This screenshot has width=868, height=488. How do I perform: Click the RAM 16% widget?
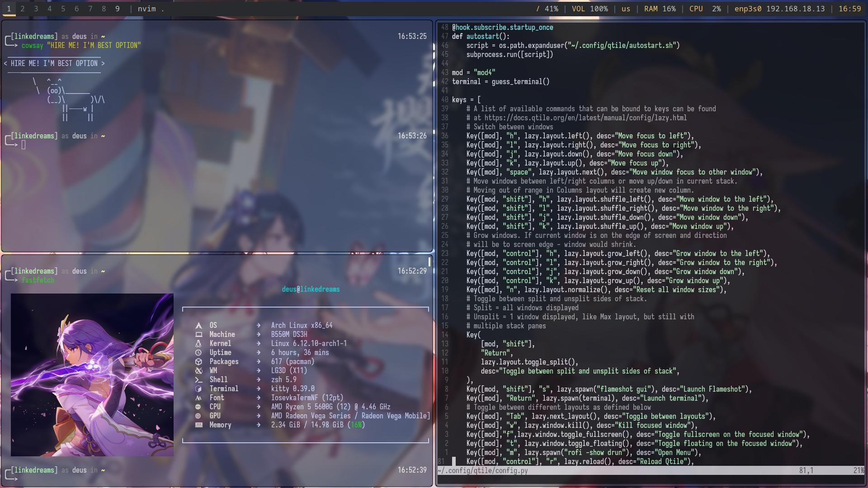click(660, 9)
